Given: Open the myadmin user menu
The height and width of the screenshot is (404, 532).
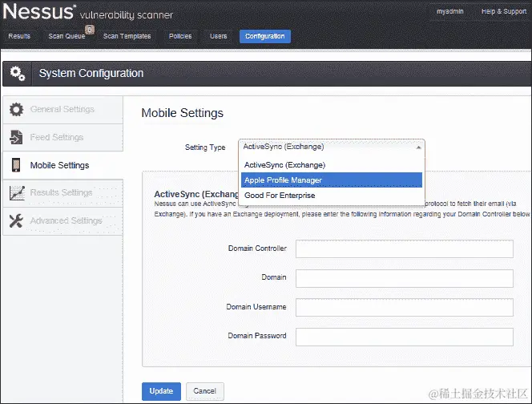Looking at the screenshot, I should [x=450, y=11].
